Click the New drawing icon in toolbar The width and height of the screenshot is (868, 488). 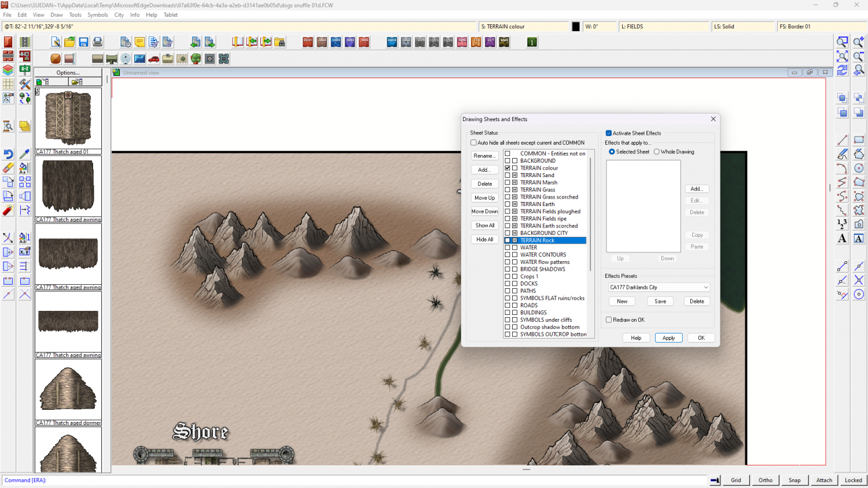pyautogui.click(x=56, y=42)
